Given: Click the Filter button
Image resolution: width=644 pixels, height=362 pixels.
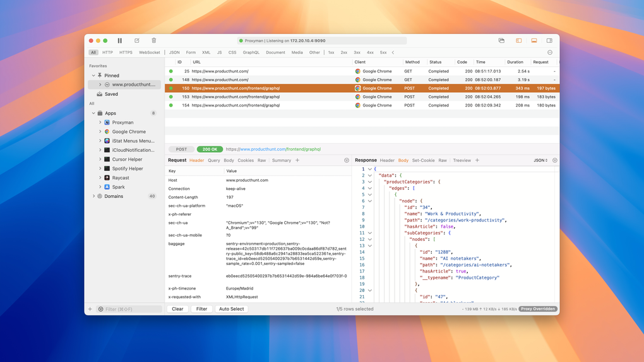Looking at the screenshot, I should coord(201,309).
